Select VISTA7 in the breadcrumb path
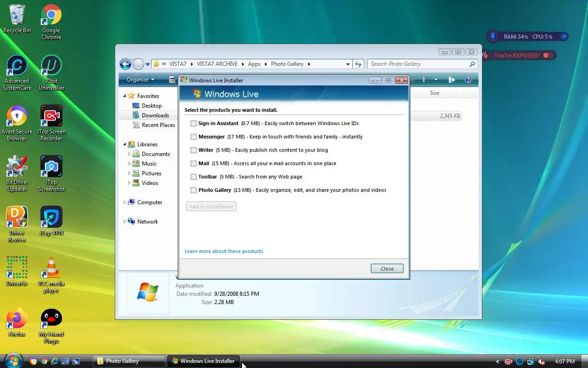Screen dimensions: 588x368 (x=178, y=64)
